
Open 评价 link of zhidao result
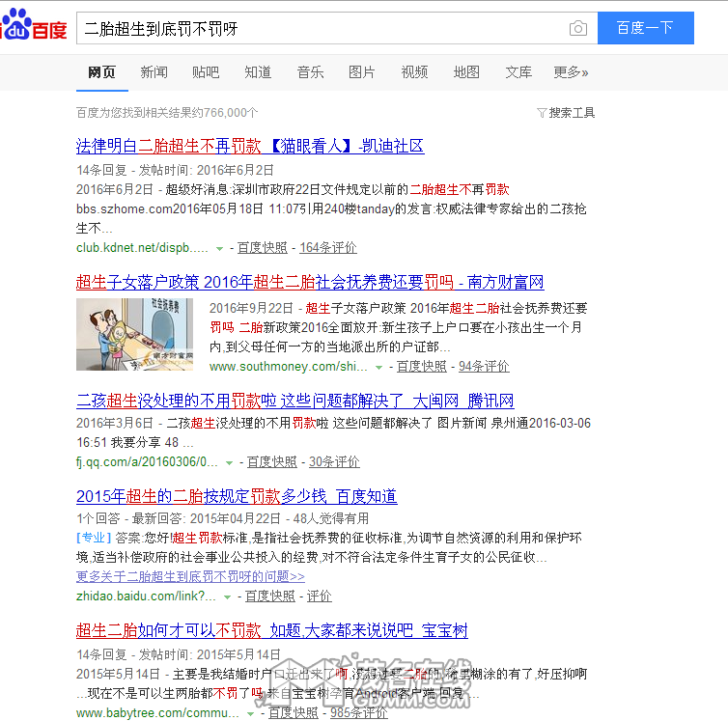(x=320, y=596)
